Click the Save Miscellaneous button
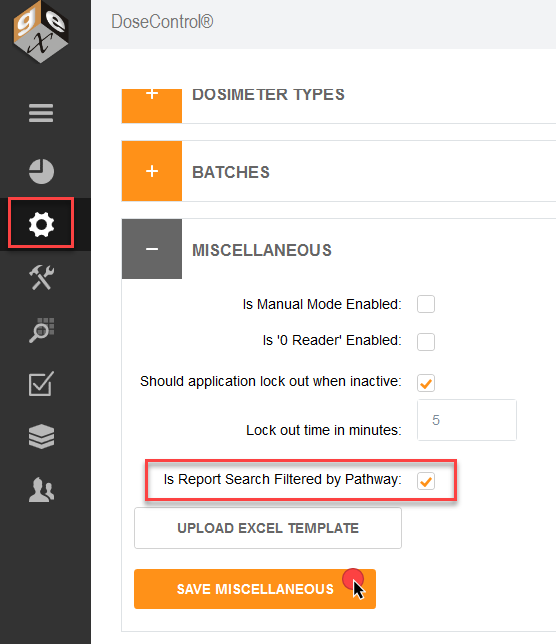Screen dimensions: 556x644 coord(255,589)
